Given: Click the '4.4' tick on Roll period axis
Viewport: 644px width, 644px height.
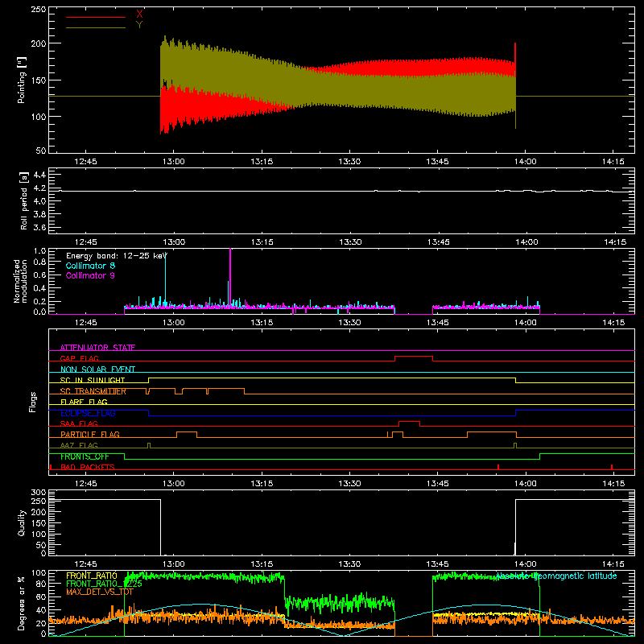Looking at the screenshot, I should pos(39,175).
